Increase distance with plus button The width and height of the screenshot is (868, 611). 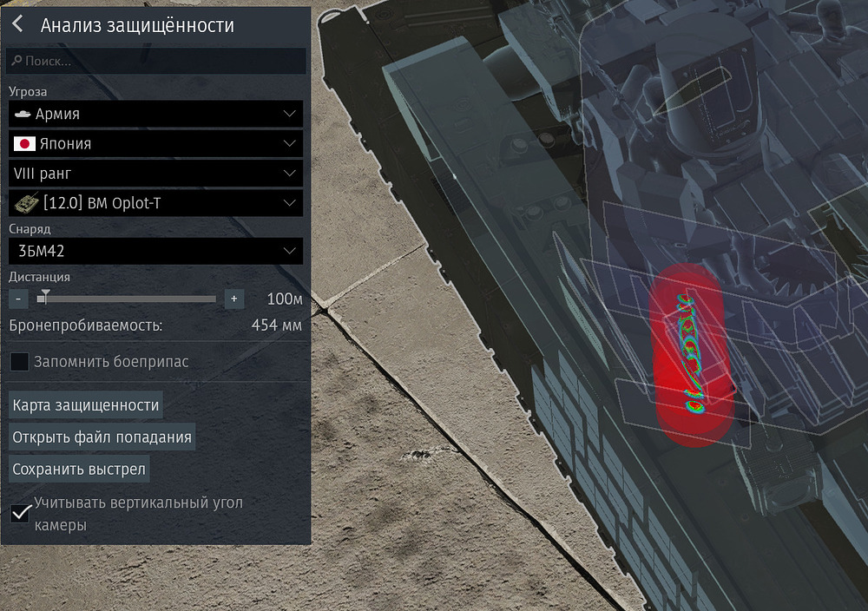click(234, 299)
